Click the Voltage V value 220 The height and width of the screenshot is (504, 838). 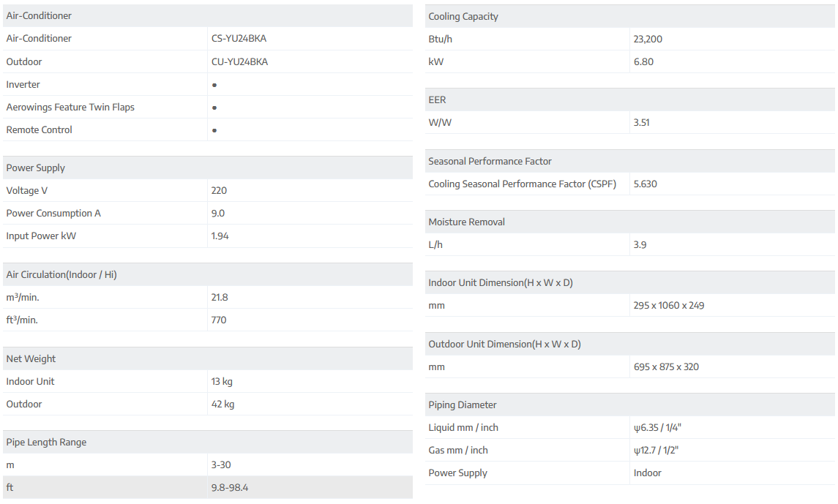pyautogui.click(x=219, y=191)
